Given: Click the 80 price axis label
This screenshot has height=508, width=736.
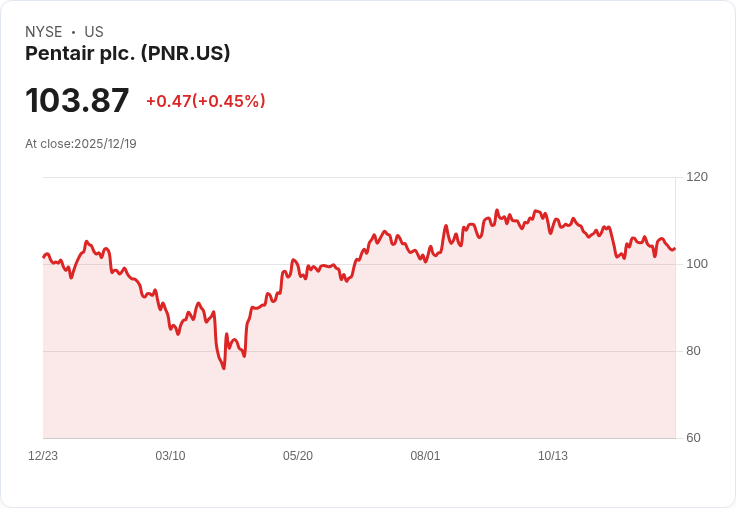Looking at the screenshot, I should (x=693, y=351).
